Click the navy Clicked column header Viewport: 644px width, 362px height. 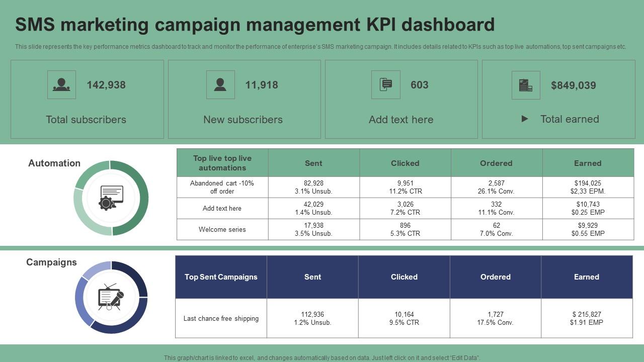404,277
